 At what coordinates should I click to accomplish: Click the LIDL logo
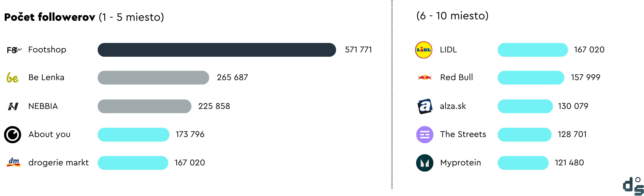click(424, 50)
